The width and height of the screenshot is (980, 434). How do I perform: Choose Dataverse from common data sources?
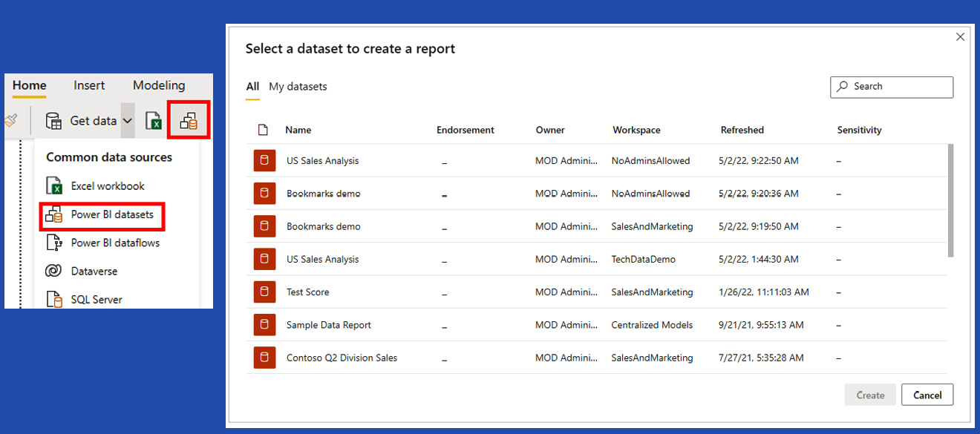tap(94, 272)
